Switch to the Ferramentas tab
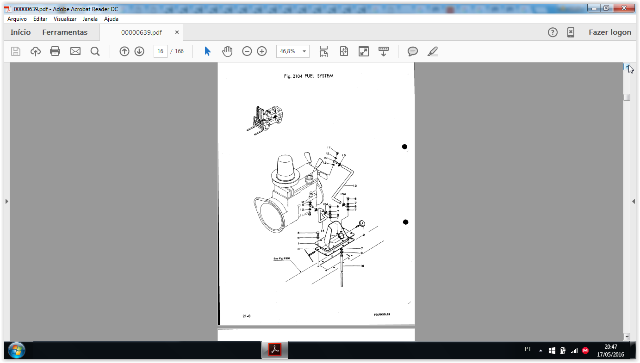The height and width of the screenshot is (363, 640). (65, 32)
